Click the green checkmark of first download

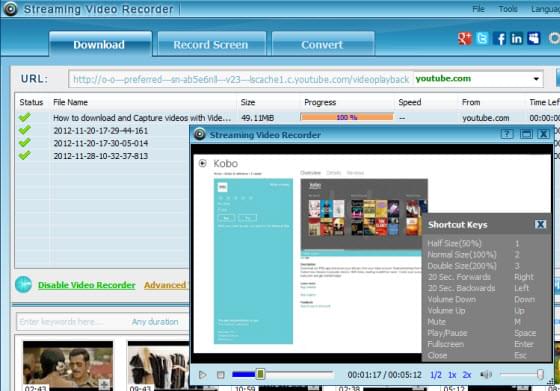pyautogui.click(x=25, y=117)
